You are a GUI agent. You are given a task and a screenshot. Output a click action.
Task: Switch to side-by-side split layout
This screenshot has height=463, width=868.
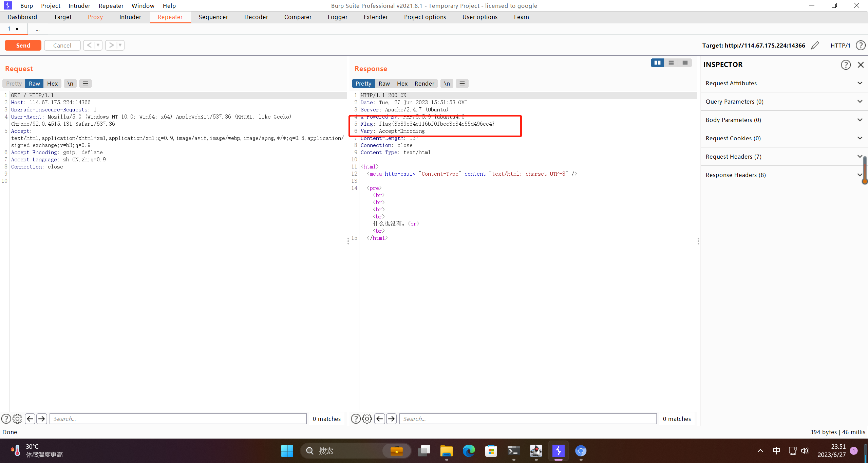coord(657,63)
